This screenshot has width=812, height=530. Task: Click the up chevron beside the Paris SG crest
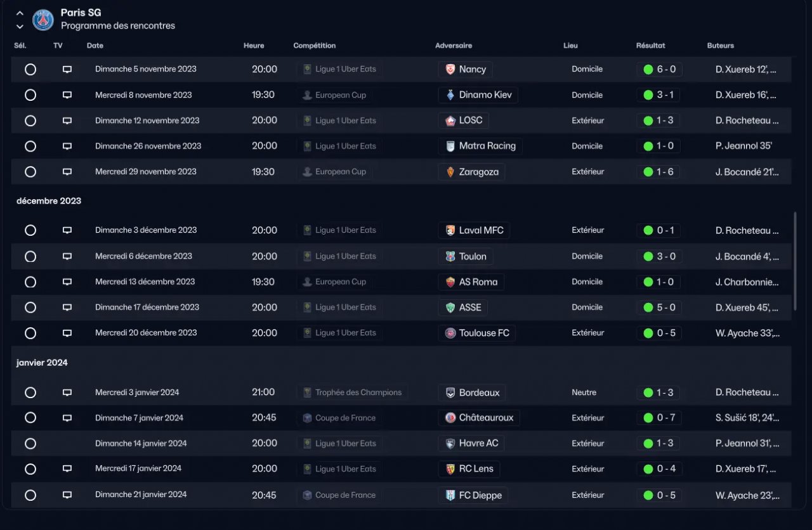[20, 13]
